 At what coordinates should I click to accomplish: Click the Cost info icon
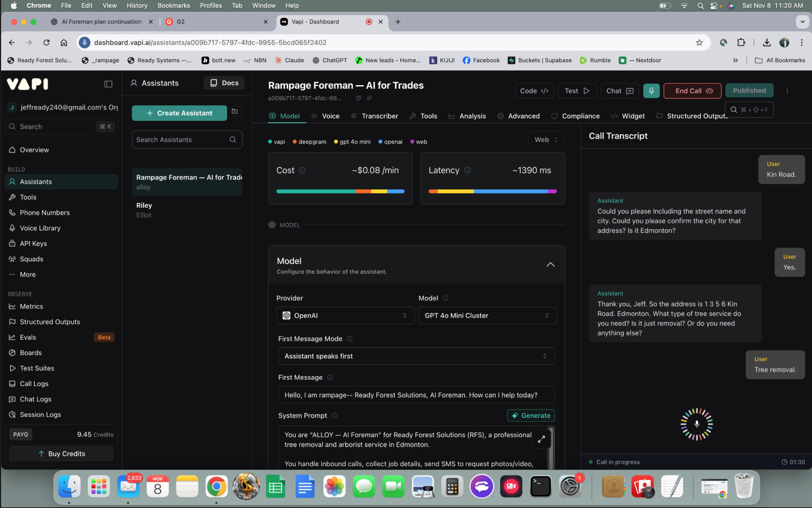click(302, 170)
